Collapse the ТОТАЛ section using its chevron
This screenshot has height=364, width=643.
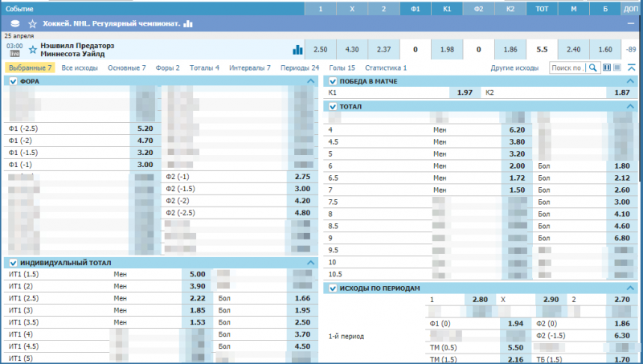coord(631,106)
